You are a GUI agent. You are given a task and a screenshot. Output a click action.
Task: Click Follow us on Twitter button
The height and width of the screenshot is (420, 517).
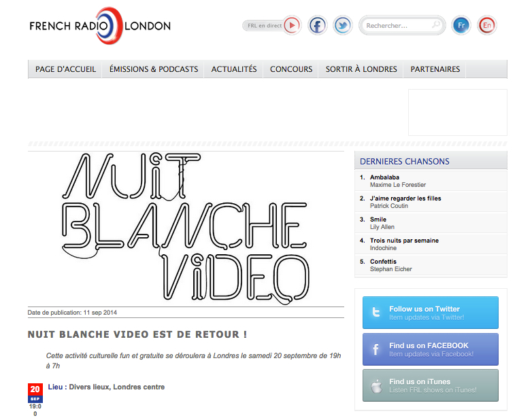[431, 313]
